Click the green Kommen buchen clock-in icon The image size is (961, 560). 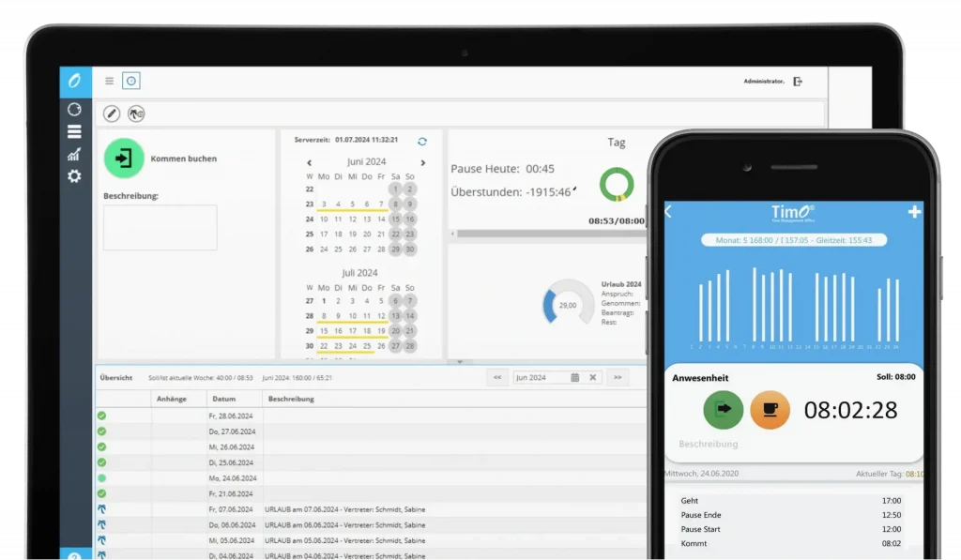click(x=124, y=158)
